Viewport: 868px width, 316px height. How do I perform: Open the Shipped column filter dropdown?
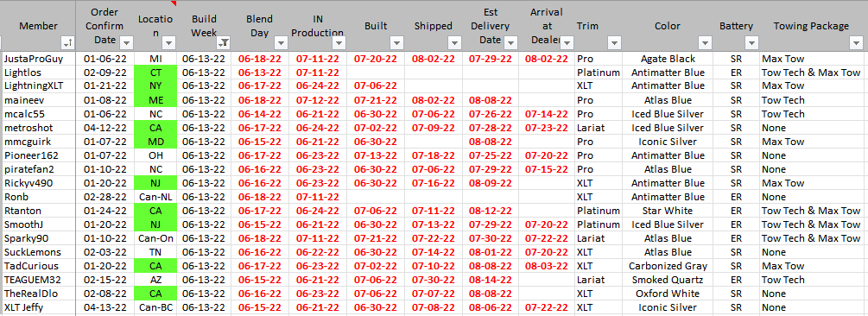pos(455,42)
